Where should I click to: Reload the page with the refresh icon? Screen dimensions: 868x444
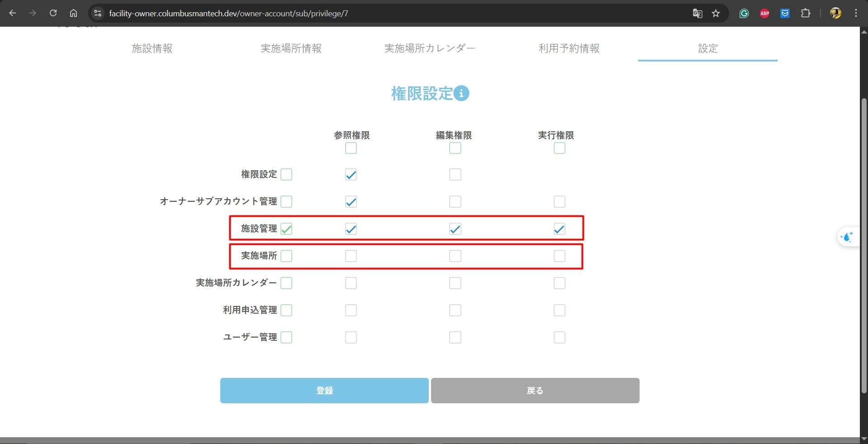click(53, 13)
